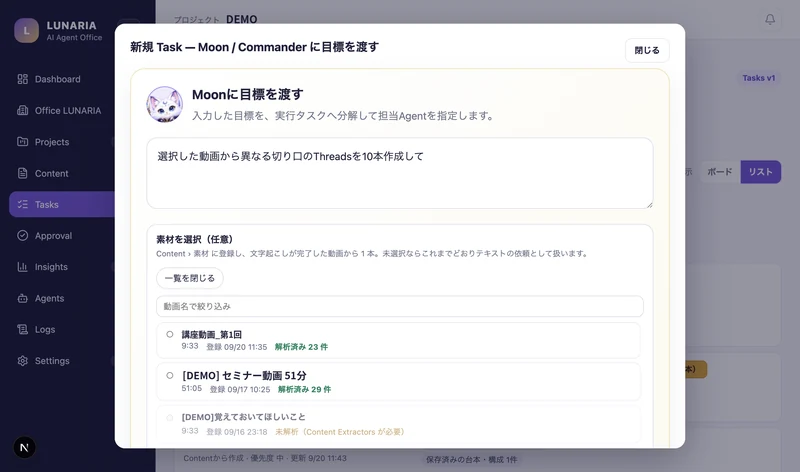
Task: Select radio button for 講座動画_第1回
Action: pyautogui.click(x=170, y=334)
